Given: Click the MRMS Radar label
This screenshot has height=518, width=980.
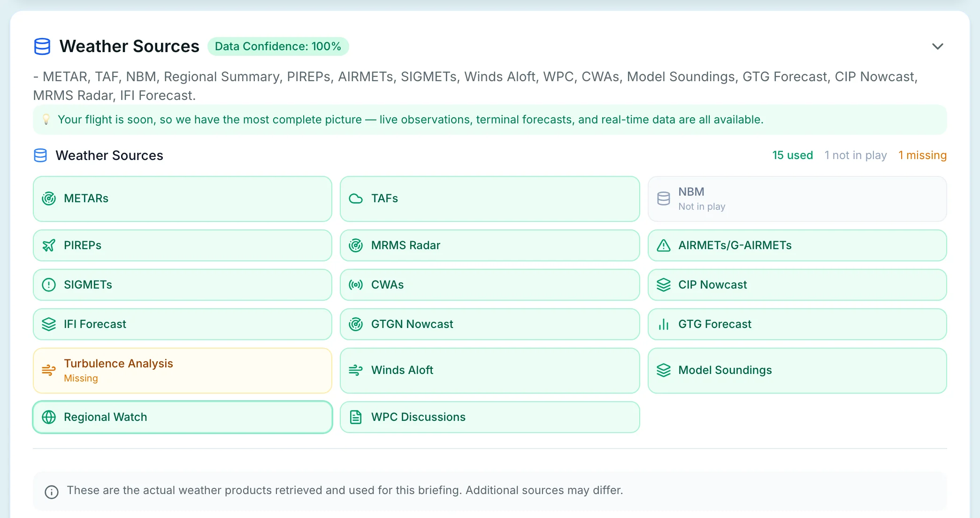Looking at the screenshot, I should (406, 245).
